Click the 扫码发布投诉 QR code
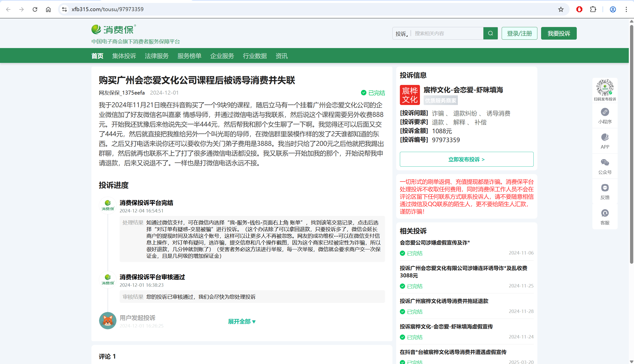Screen dimensions: 634x364 click(605, 87)
